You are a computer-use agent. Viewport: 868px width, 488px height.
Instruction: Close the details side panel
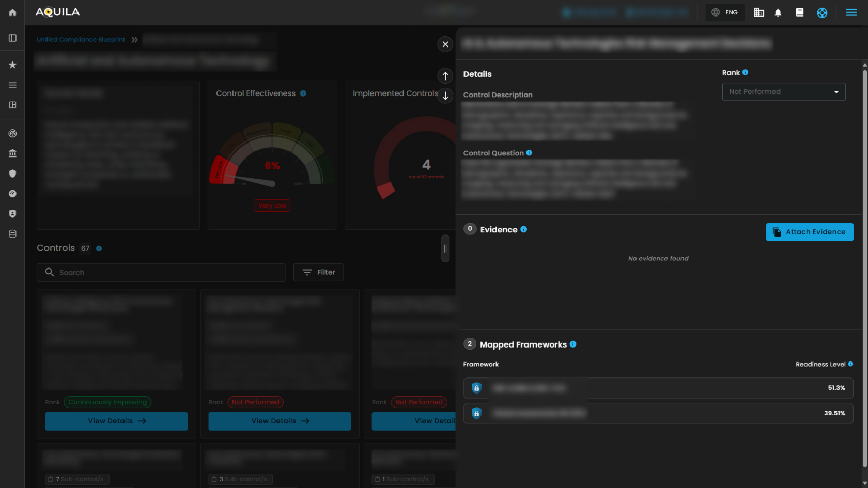[445, 44]
